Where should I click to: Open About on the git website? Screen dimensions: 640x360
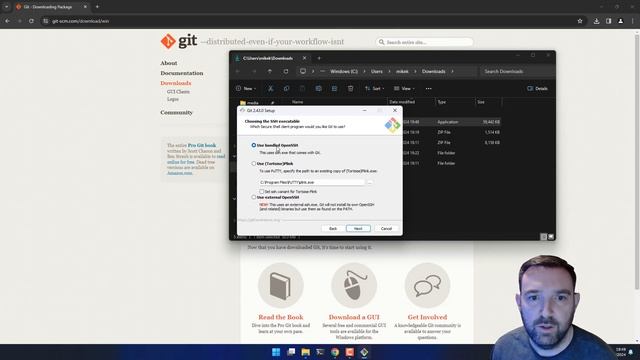(169, 63)
